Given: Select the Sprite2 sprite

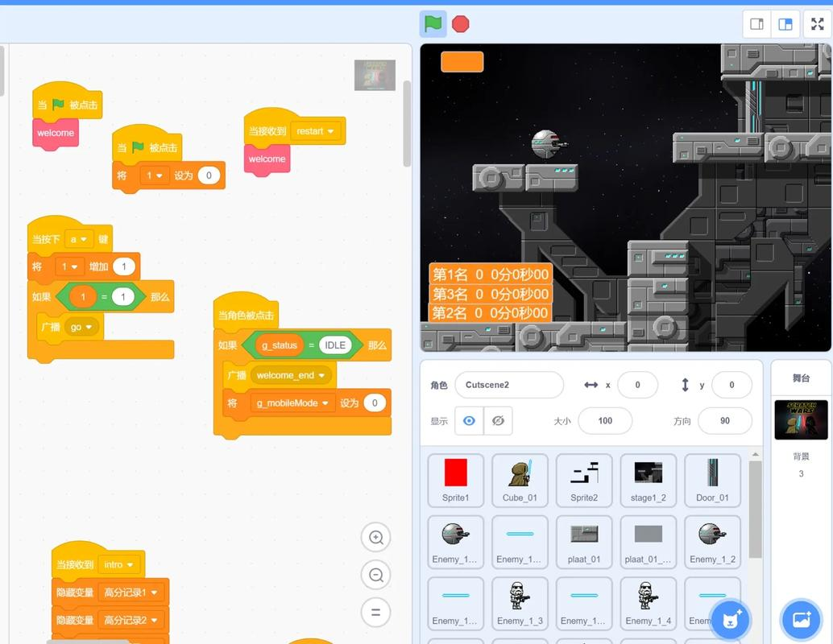Looking at the screenshot, I should [x=584, y=481].
